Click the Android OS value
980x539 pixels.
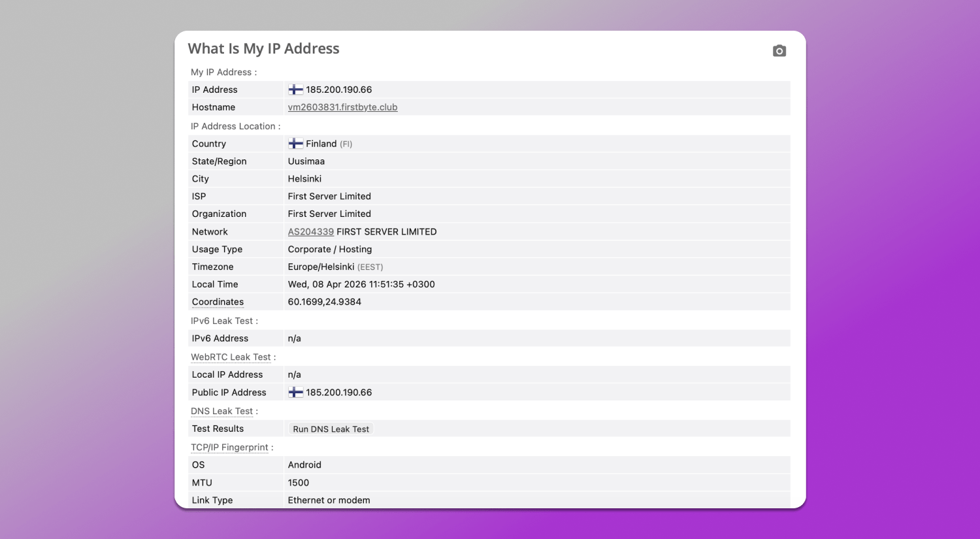(304, 465)
